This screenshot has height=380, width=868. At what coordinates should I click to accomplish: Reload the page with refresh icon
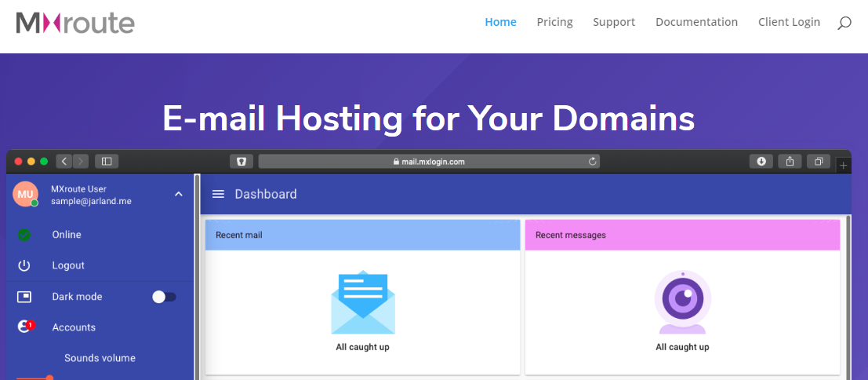point(592,161)
